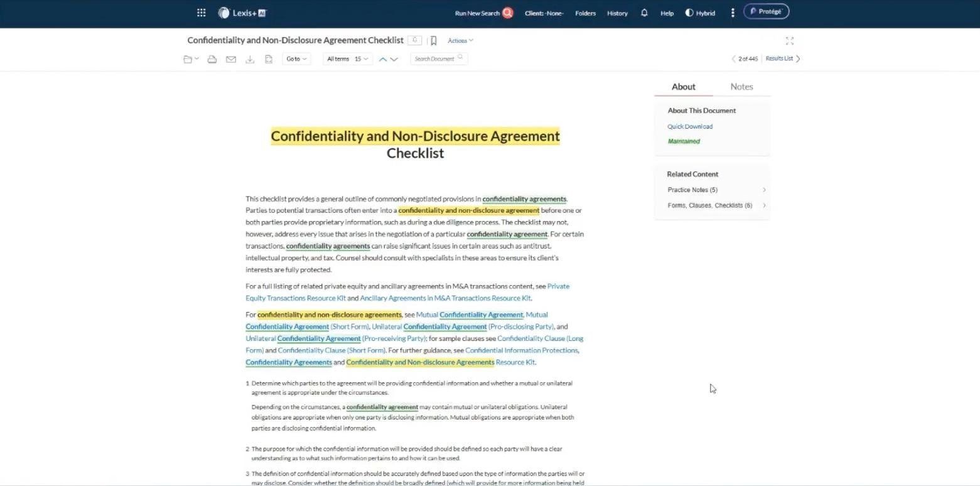Expand Practice Notes (5) related content
The image size is (980, 486).
[x=716, y=190]
